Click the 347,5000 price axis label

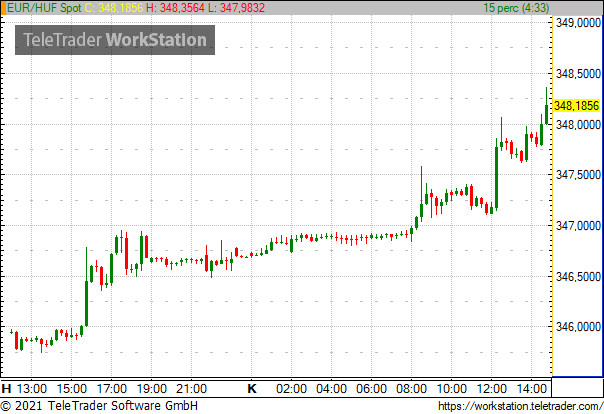(578, 174)
